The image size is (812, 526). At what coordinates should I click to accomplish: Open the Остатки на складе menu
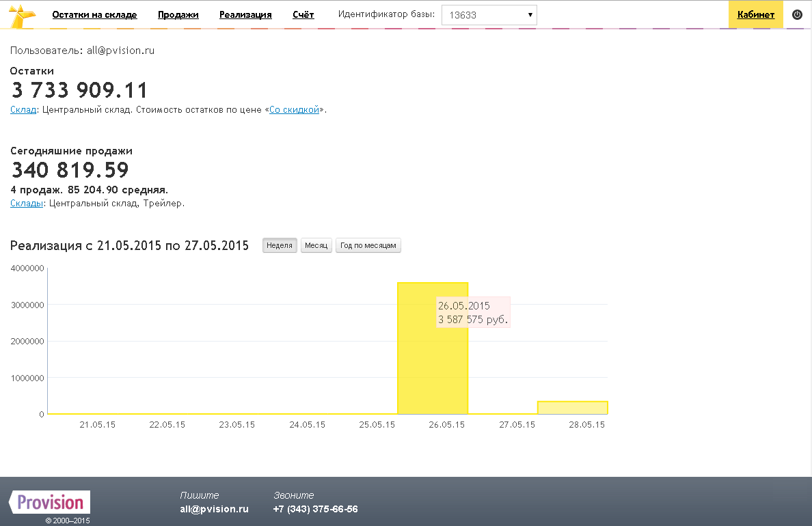(94, 15)
